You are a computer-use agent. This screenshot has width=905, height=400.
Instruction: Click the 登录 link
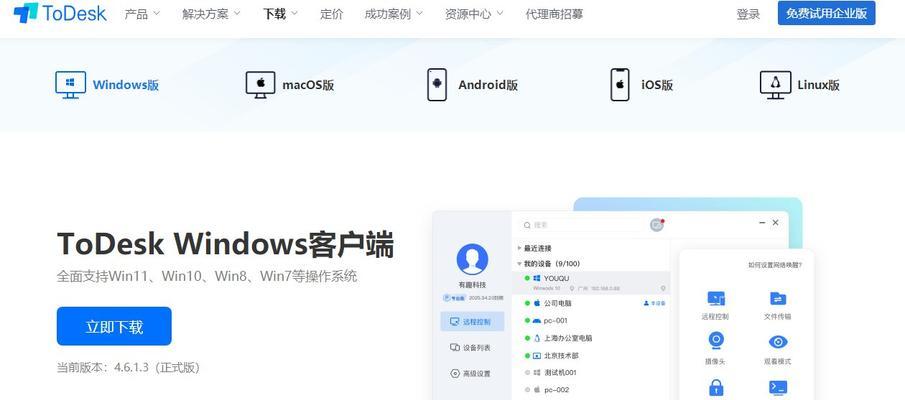click(x=748, y=14)
